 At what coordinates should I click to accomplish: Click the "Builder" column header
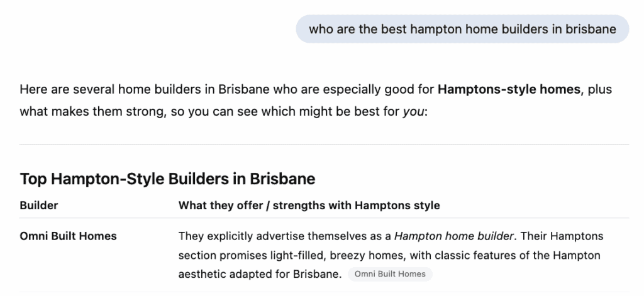[x=39, y=206]
